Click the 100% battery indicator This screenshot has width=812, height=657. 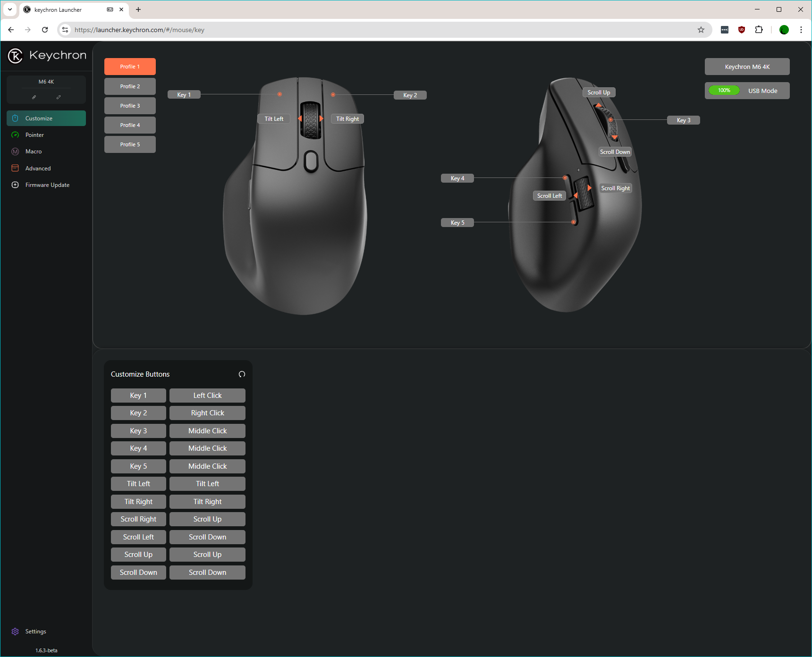724,91
